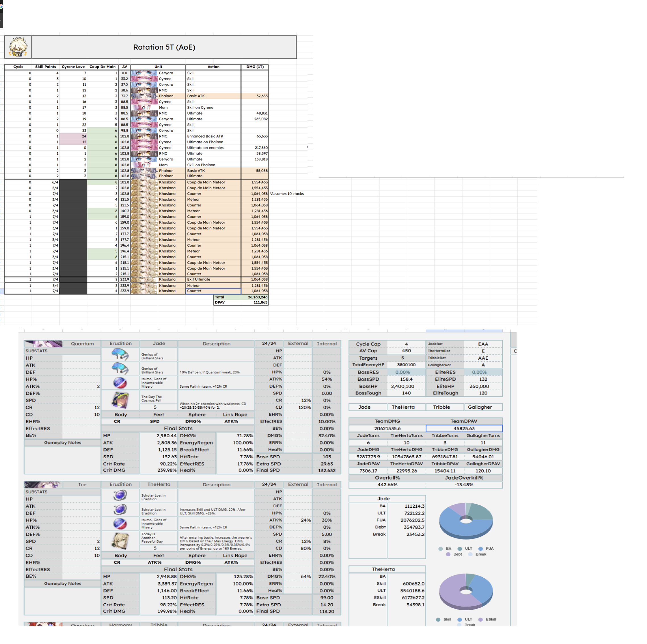Select the Gallagher tab in the team row

(x=480, y=407)
